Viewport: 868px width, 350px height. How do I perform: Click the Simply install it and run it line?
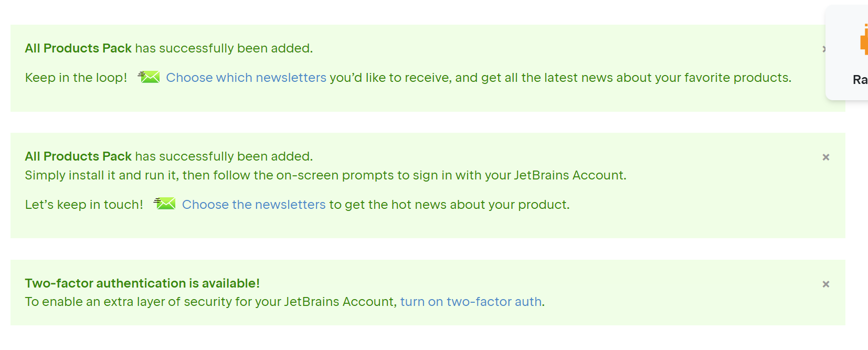click(325, 175)
